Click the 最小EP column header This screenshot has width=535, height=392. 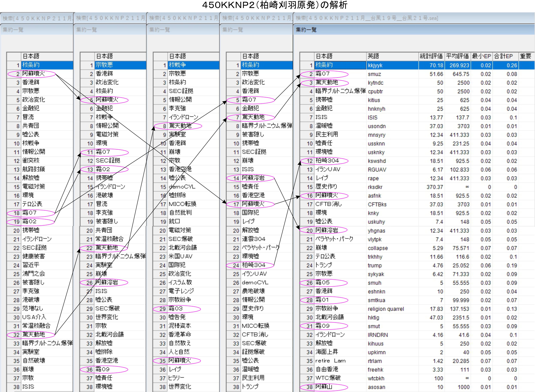(x=481, y=56)
